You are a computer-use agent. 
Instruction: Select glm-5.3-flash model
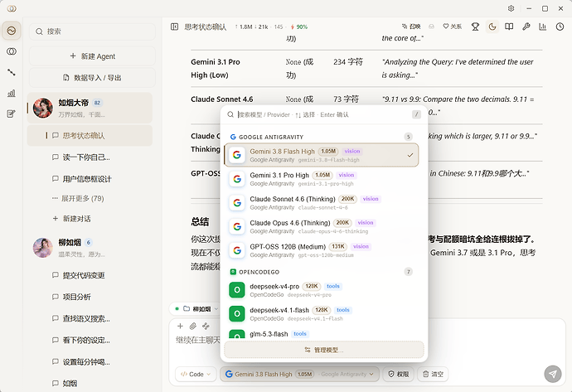tap(322, 334)
